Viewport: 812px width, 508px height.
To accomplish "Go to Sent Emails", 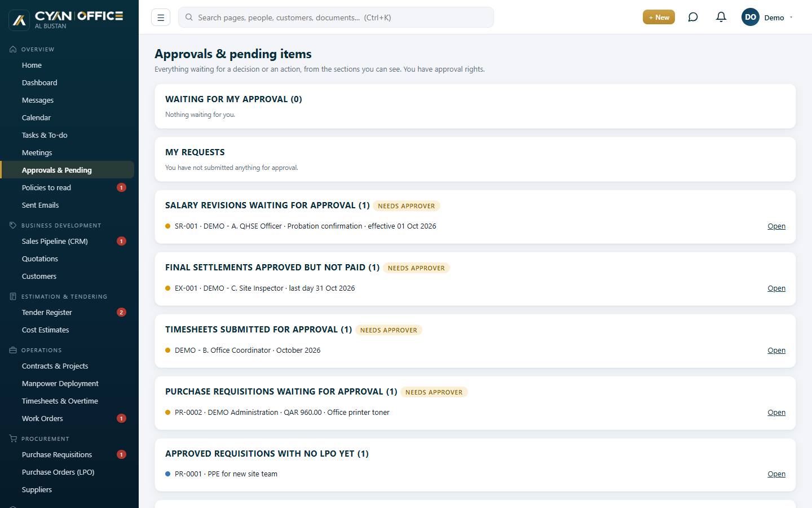I will [x=67, y=205].
